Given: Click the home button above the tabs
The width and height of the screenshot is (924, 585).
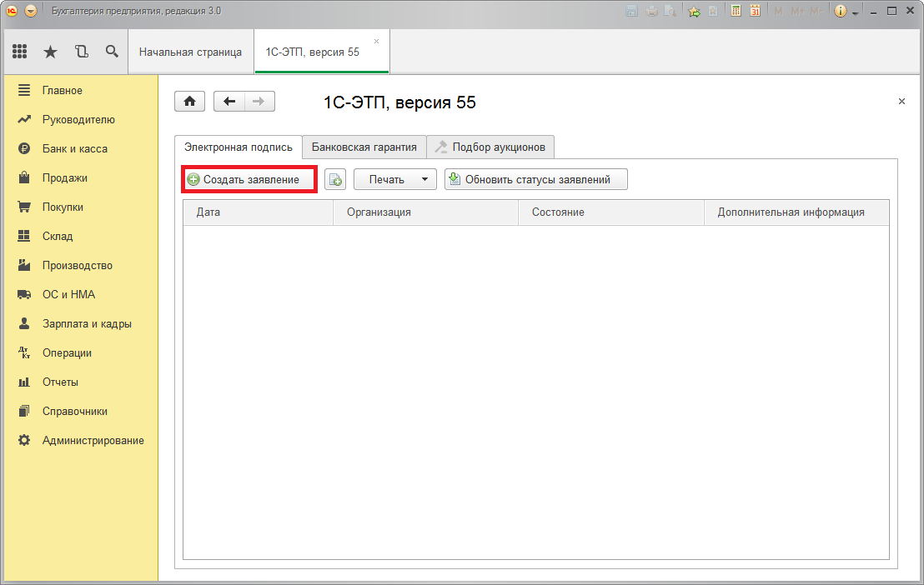Looking at the screenshot, I should (189, 102).
